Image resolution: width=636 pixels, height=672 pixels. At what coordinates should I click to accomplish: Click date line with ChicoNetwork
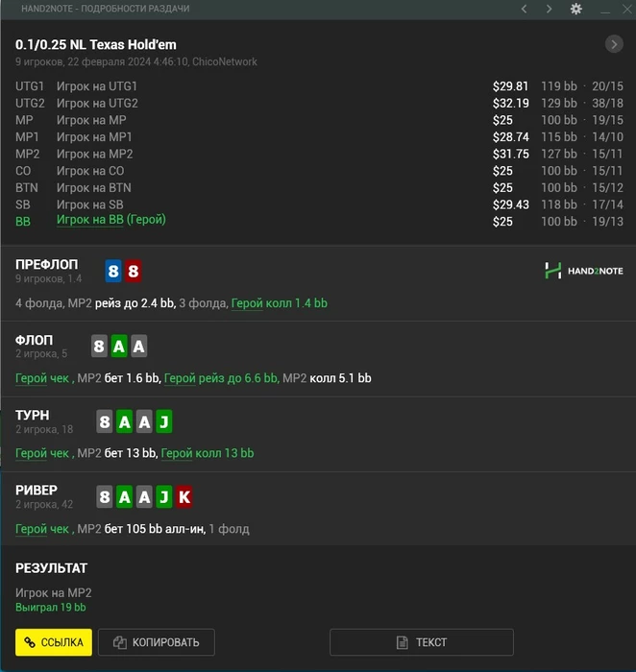click(136, 61)
